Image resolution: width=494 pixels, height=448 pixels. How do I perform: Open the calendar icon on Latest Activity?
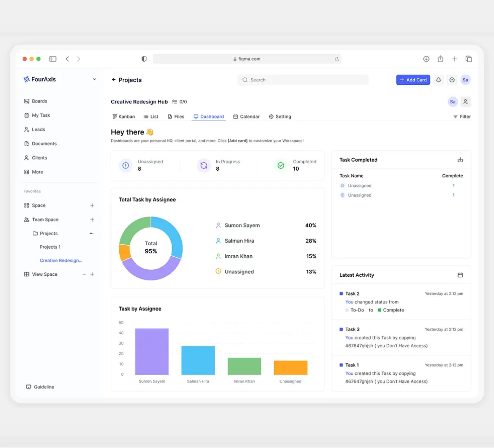pyautogui.click(x=460, y=274)
